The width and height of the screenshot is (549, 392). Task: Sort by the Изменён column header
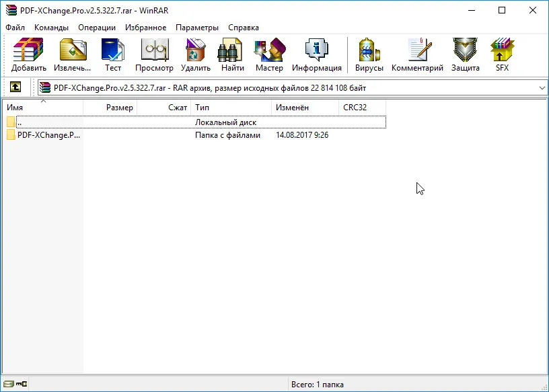pyautogui.click(x=305, y=108)
